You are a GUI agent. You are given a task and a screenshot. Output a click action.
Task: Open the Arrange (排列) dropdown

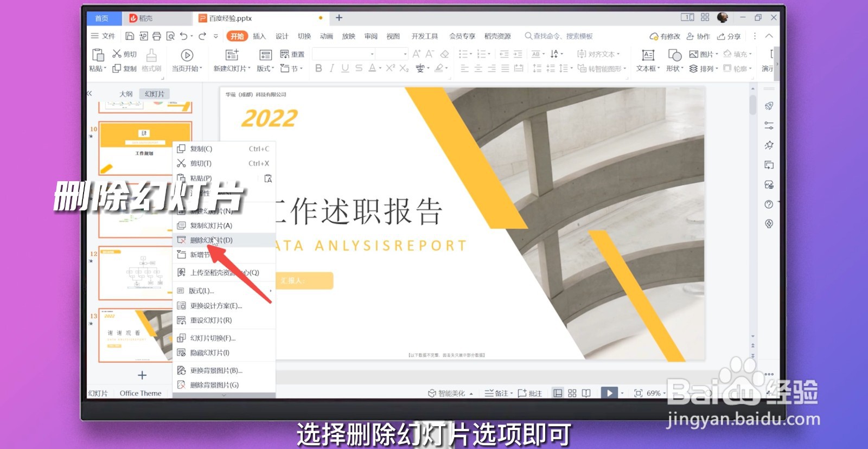[704, 69]
